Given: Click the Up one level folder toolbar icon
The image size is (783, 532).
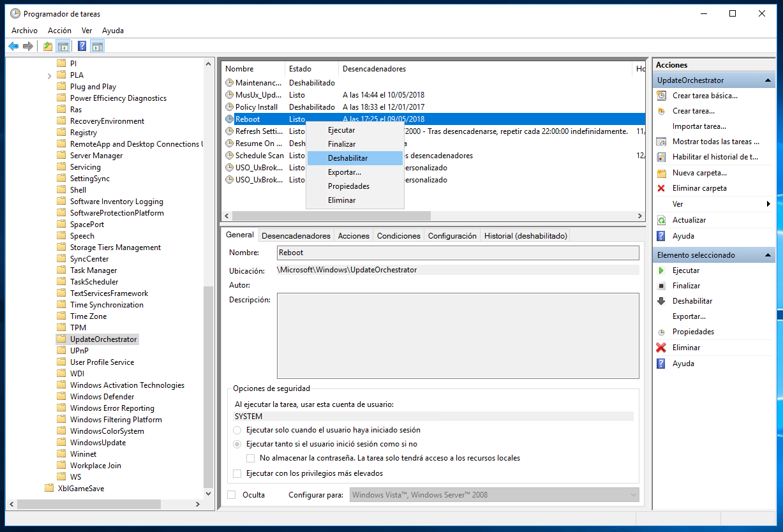Looking at the screenshot, I should (48, 46).
